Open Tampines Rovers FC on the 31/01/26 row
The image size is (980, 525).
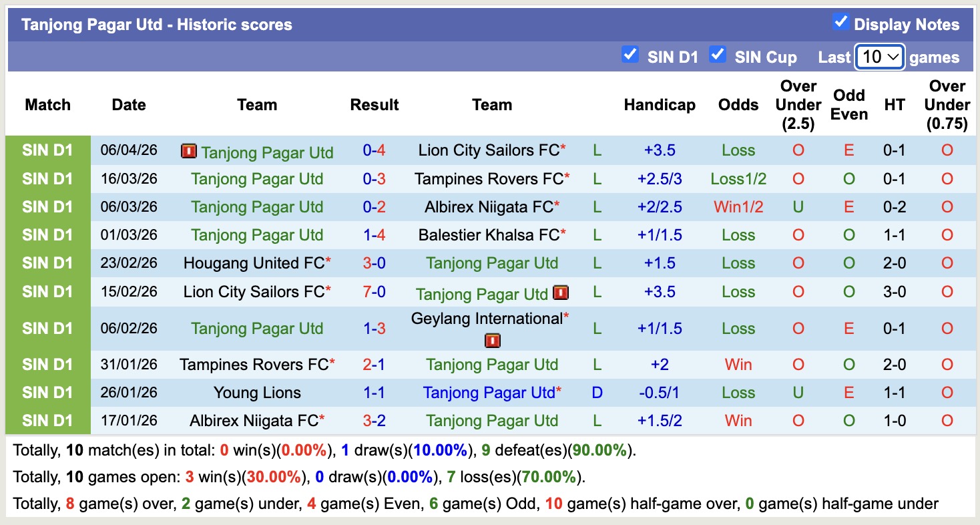(x=254, y=365)
